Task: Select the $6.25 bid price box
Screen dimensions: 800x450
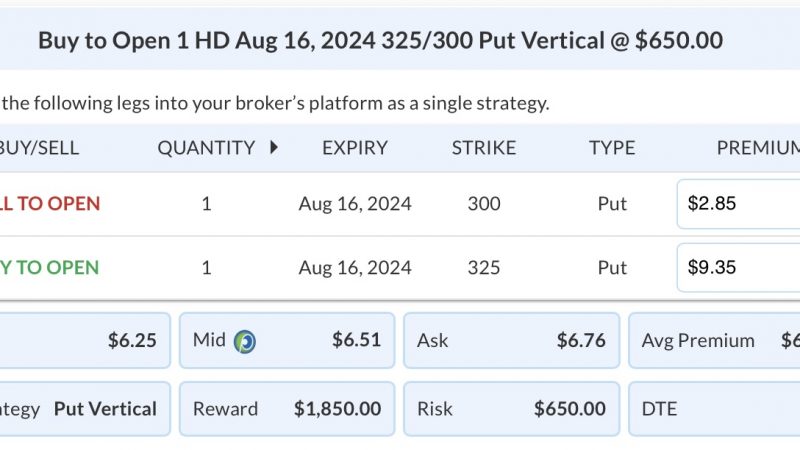Action: point(85,340)
